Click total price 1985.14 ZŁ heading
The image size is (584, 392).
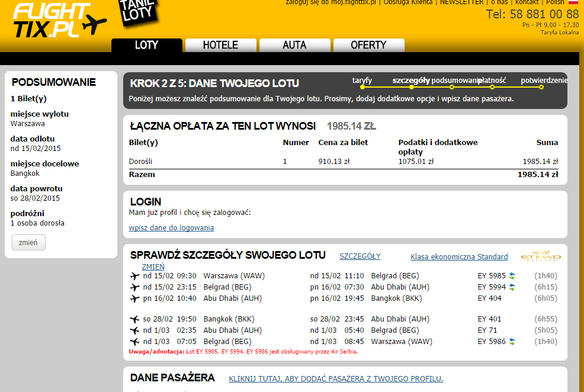[x=351, y=126]
